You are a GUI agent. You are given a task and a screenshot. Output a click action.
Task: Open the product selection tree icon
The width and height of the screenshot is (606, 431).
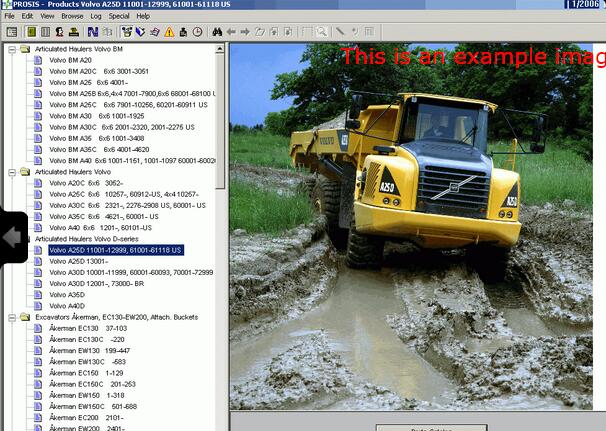[x=126, y=32]
